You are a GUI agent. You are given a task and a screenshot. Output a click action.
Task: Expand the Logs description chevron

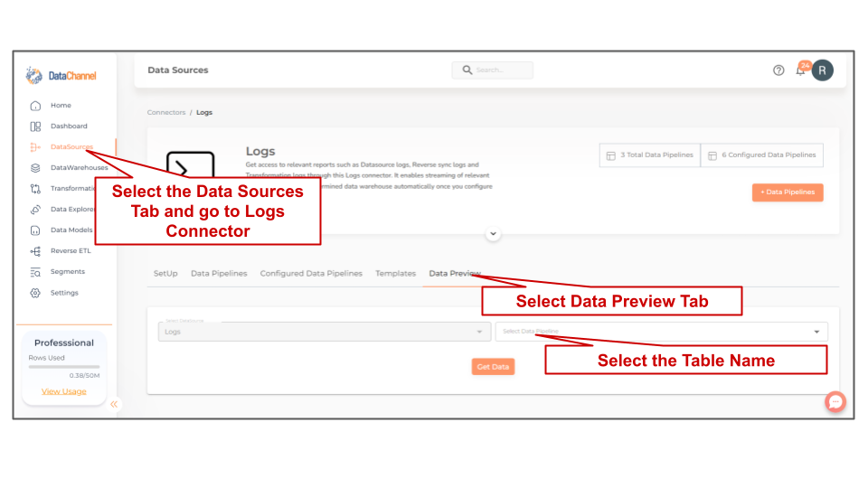coord(494,233)
